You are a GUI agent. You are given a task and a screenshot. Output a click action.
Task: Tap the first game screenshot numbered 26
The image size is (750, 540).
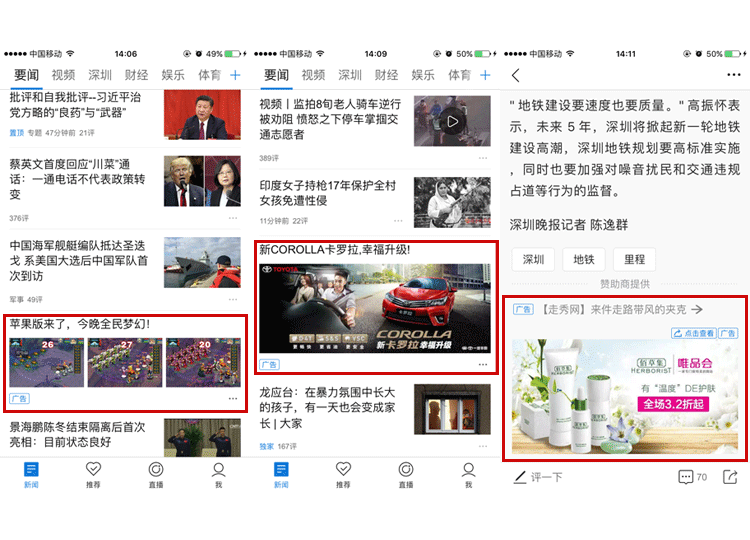46,363
